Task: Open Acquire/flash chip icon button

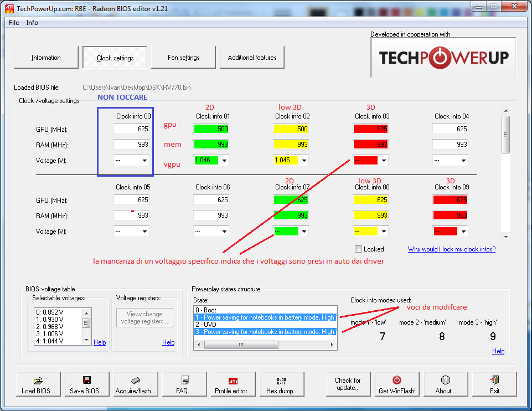Action: click(x=136, y=385)
